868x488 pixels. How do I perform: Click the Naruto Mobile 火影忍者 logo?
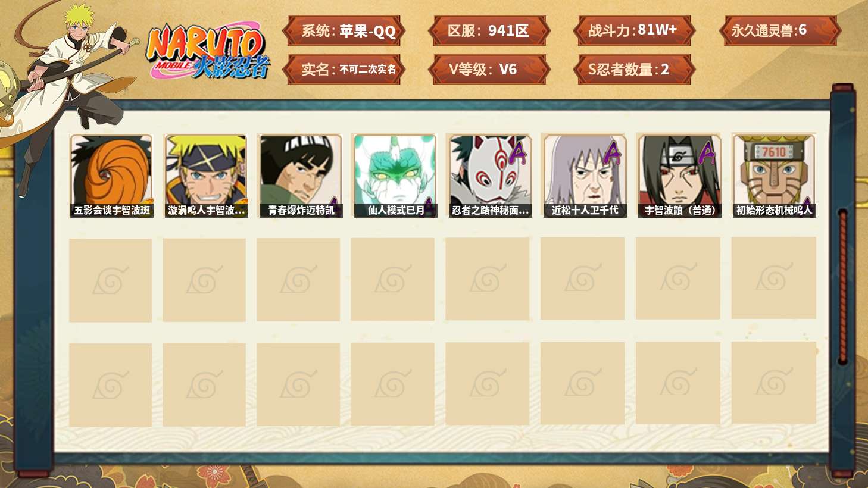208,52
